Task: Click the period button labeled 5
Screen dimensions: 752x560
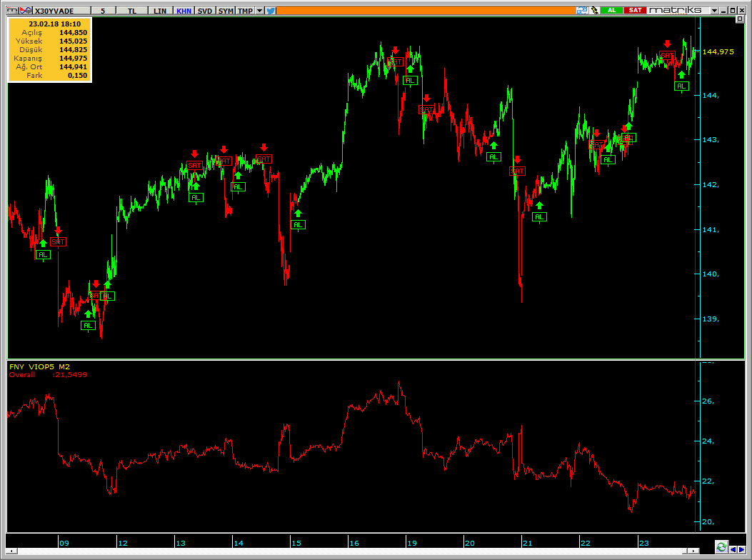Action: click(103, 11)
